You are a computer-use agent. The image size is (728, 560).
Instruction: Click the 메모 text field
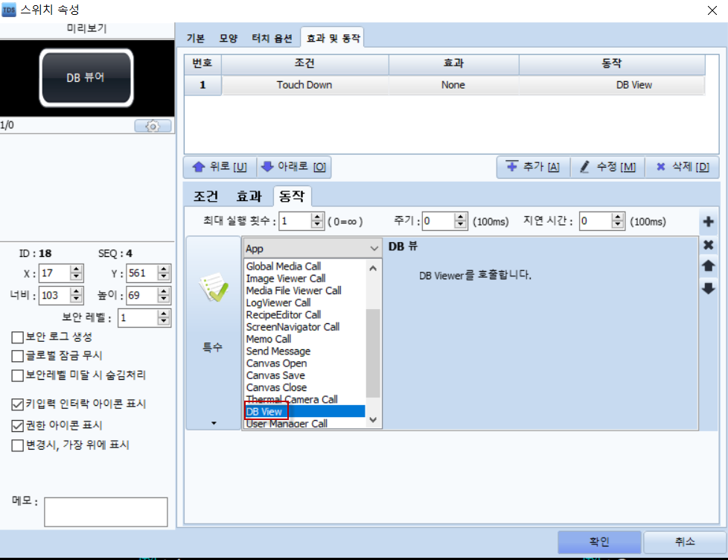coord(106,512)
